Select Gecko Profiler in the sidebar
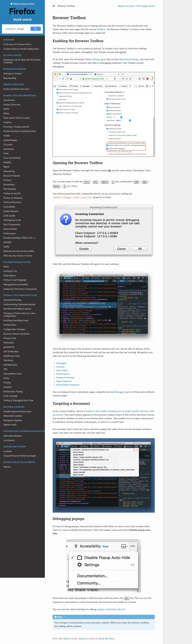This screenshot has width=192, height=644. [x=10, y=229]
